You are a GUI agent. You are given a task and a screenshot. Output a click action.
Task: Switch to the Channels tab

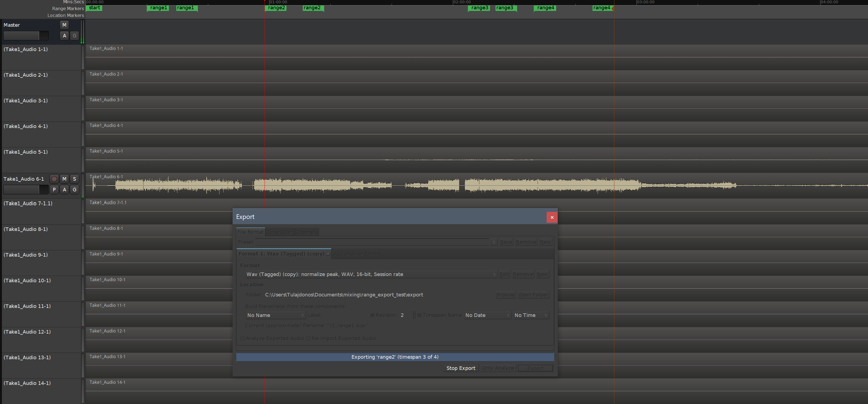(x=306, y=232)
